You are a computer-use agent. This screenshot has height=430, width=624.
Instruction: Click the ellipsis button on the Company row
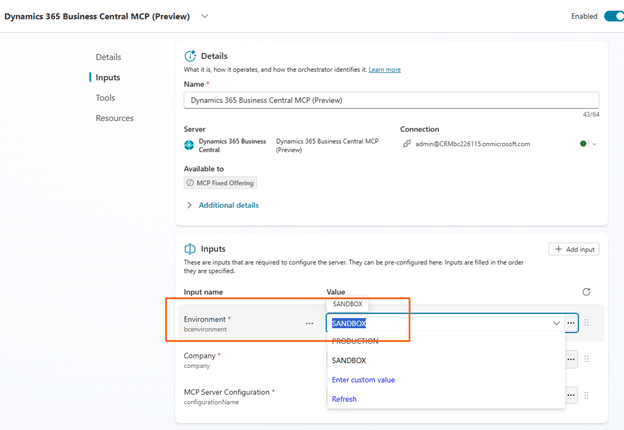click(571, 359)
